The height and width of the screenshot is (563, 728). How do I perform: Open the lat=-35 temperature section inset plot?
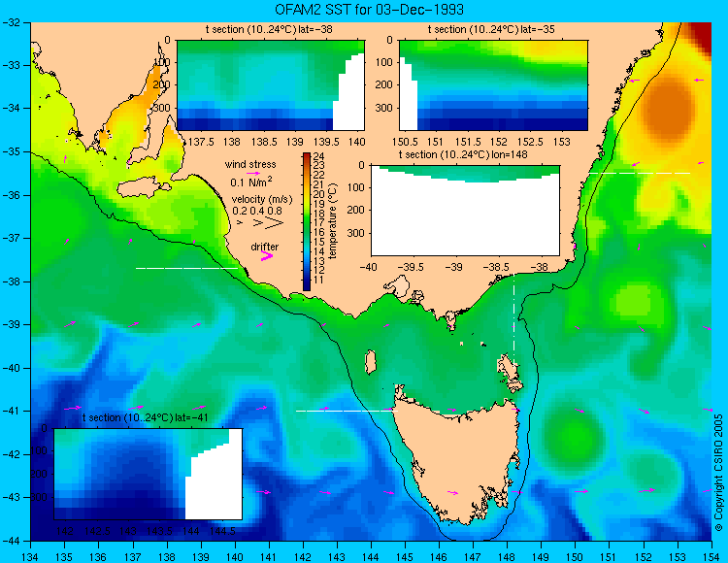click(x=493, y=85)
